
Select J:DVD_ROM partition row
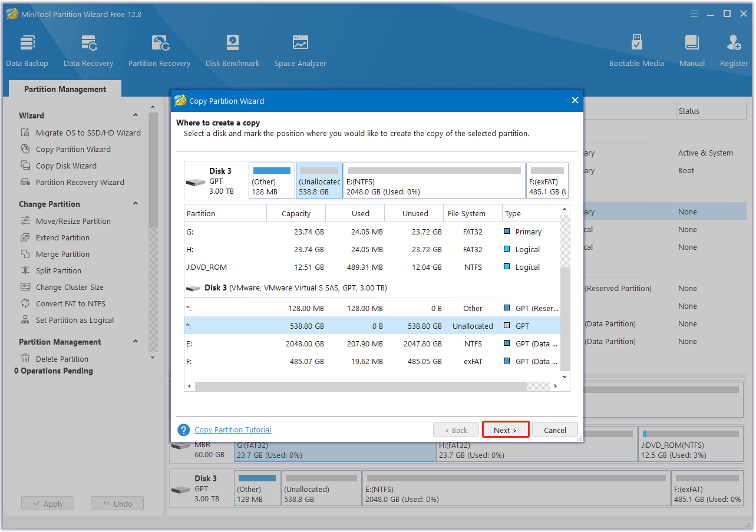(372, 267)
